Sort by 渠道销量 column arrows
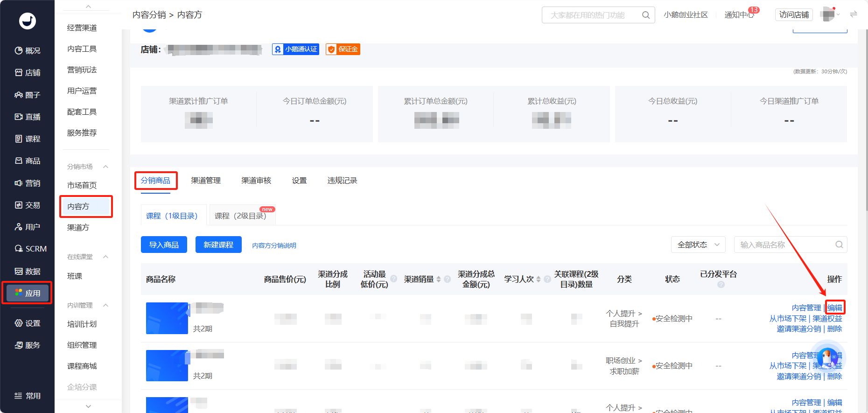This screenshot has height=413, width=868. click(x=439, y=279)
